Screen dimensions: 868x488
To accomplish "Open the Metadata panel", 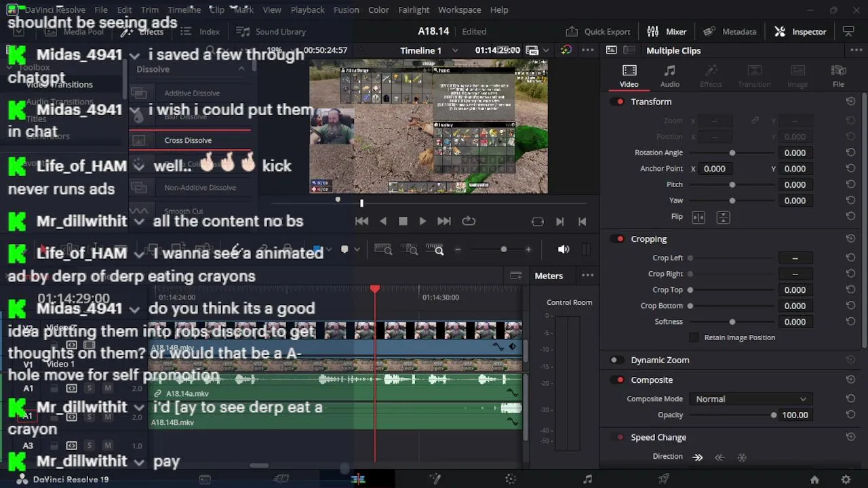I will click(x=730, y=31).
